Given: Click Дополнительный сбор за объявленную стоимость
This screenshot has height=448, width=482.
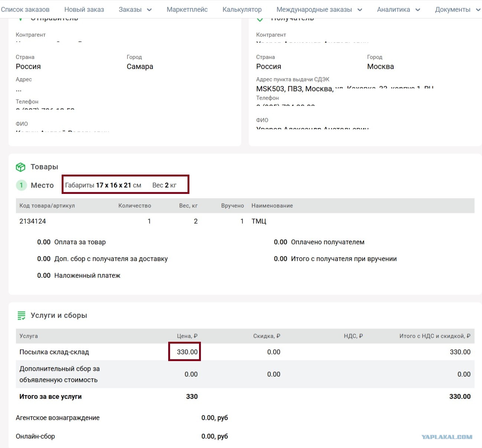Looking at the screenshot, I should [59, 374].
